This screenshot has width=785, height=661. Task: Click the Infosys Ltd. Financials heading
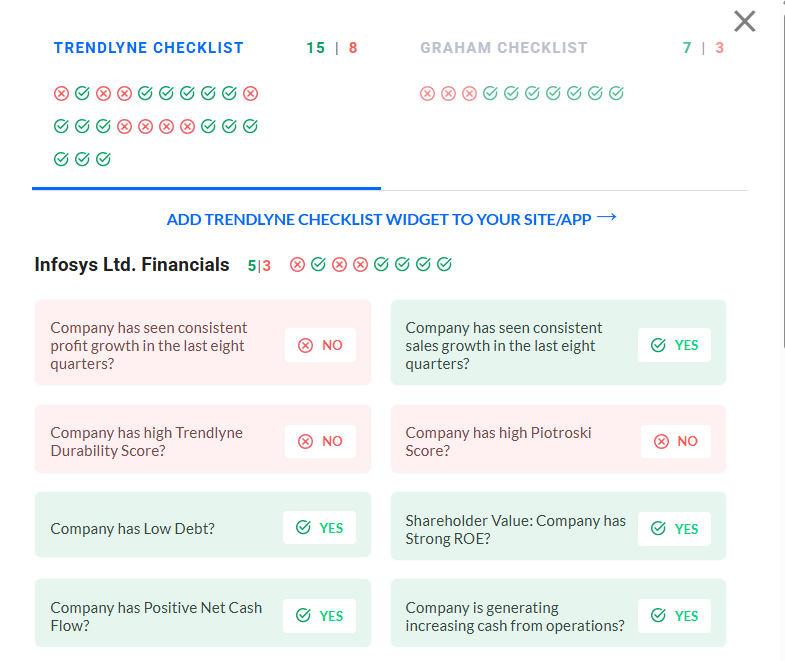pyautogui.click(x=132, y=265)
